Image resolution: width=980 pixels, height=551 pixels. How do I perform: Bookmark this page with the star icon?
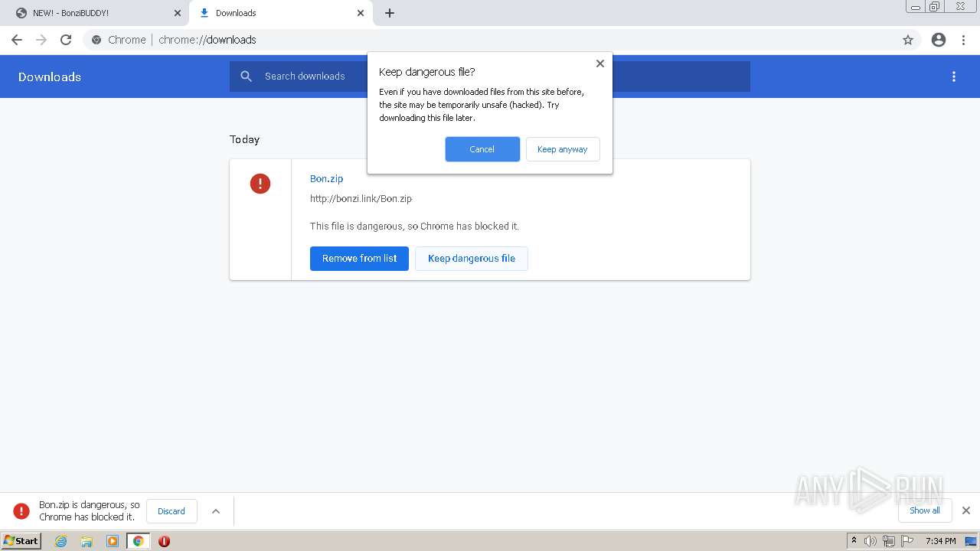click(x=908, y=40)
